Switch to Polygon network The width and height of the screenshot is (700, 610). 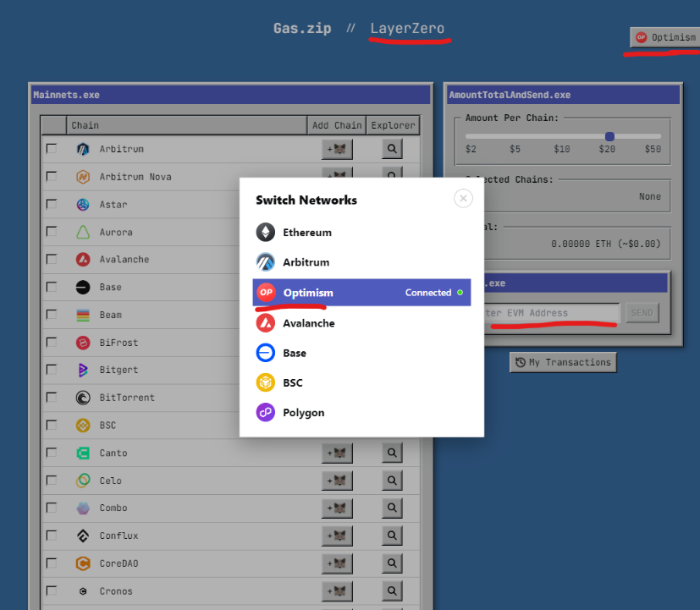[361, 413]
